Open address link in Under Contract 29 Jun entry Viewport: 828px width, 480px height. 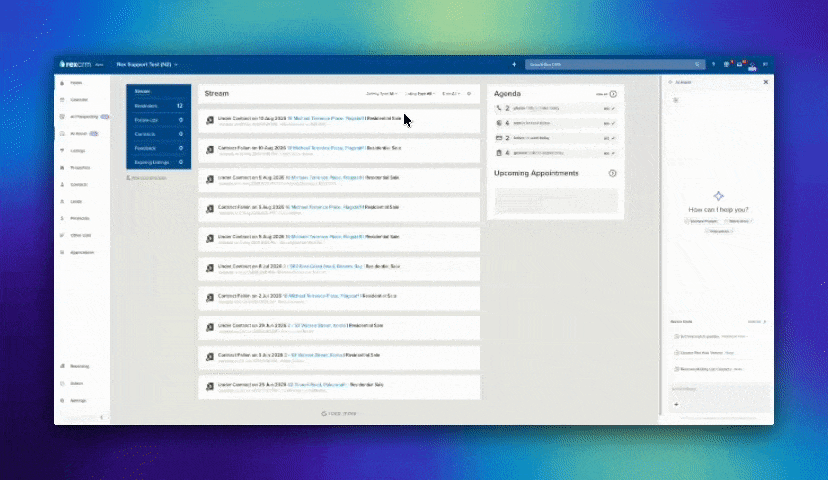coord(315,325)
